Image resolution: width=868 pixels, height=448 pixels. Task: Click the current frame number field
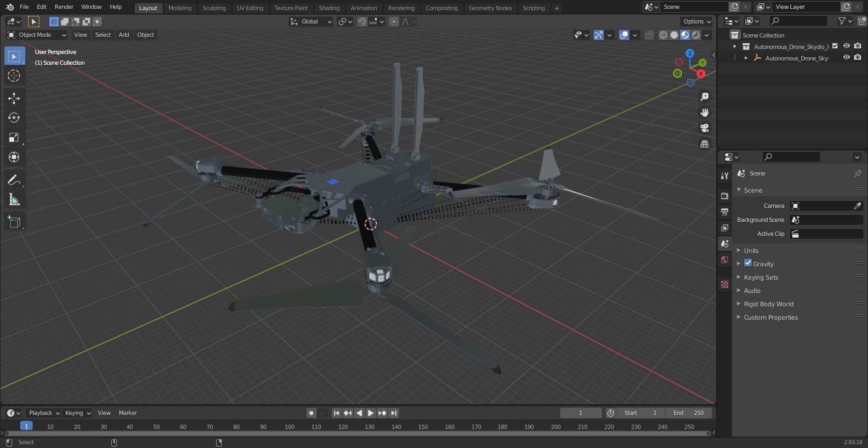[x=580, y=413]
